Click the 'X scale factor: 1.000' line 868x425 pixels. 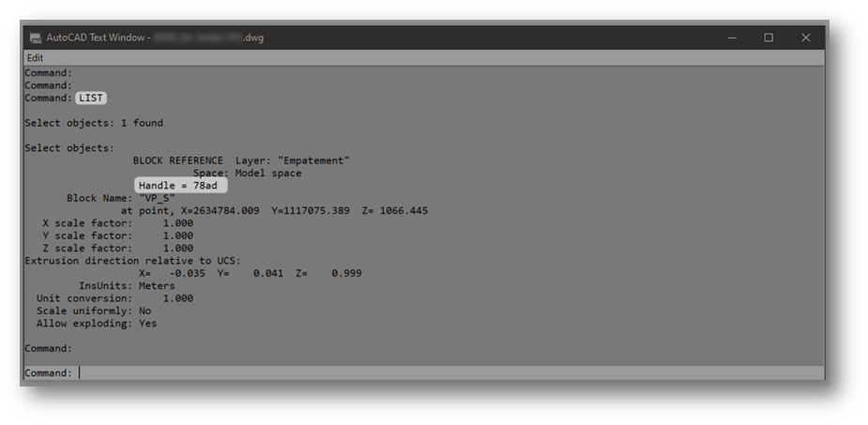coord(118,223)
